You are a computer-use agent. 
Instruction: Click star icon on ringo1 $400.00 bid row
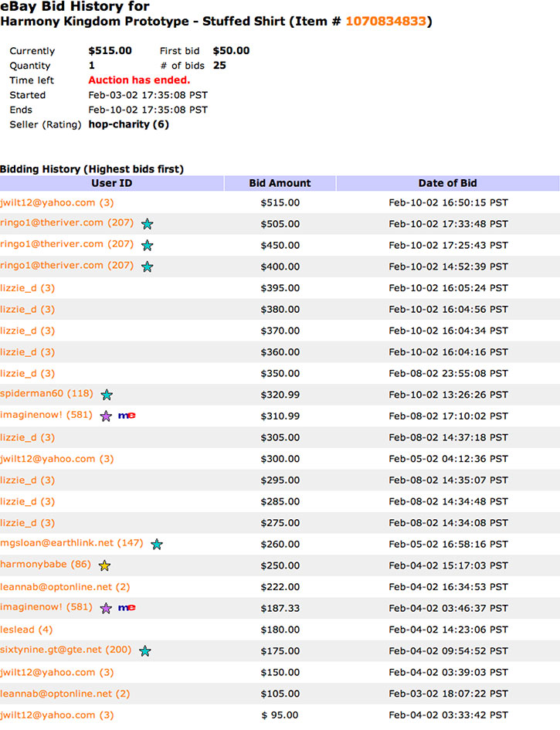point(147,267)
